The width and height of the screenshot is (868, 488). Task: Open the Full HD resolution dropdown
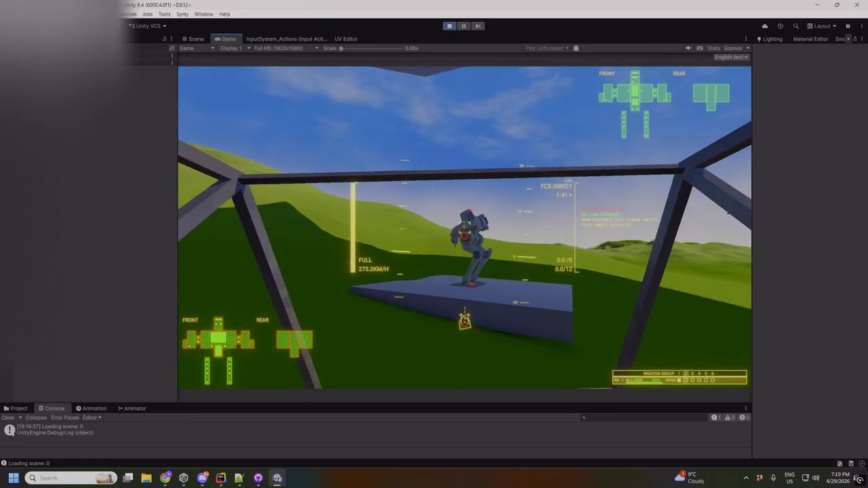point(286,48)
